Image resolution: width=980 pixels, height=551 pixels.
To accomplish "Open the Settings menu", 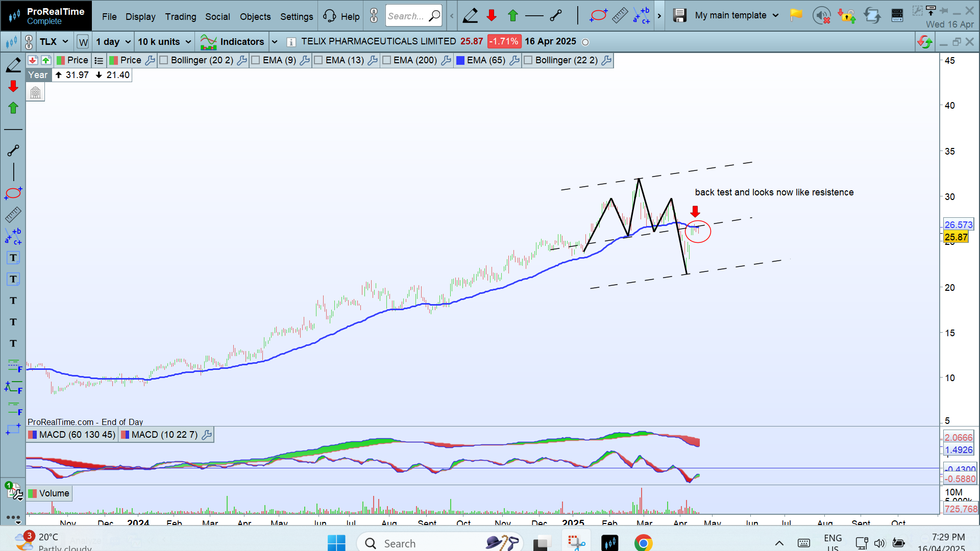I will click(297, 16).
